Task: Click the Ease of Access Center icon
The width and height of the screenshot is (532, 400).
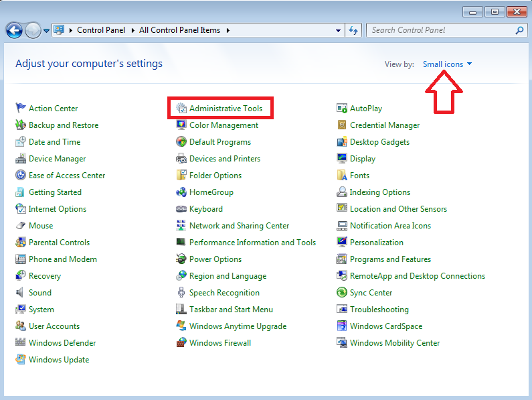Action: pos(21,175)
